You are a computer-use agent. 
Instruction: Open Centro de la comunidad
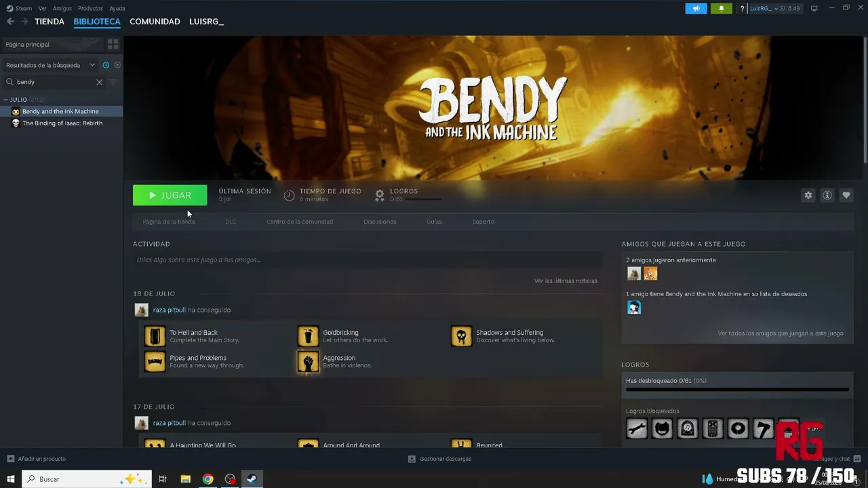tap(300, 222)
